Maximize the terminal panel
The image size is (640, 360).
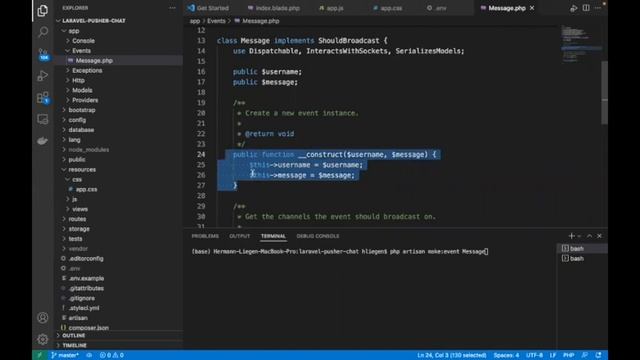(x=589, y=236)
